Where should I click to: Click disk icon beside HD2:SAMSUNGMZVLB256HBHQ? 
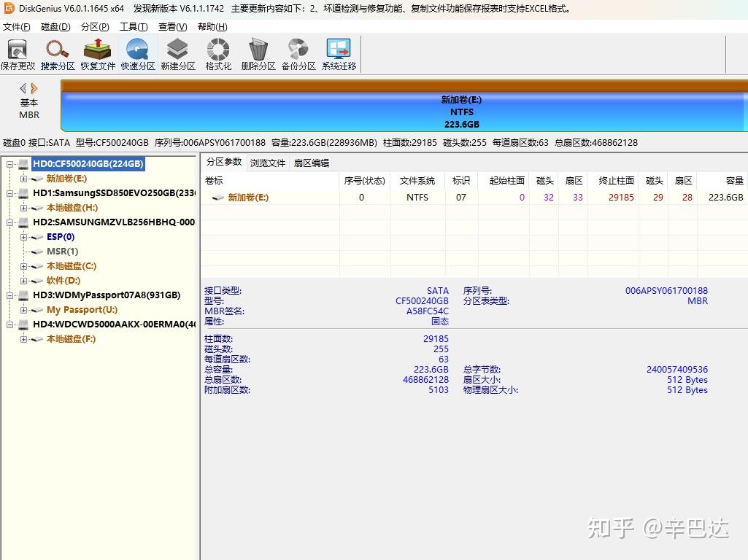23,222
